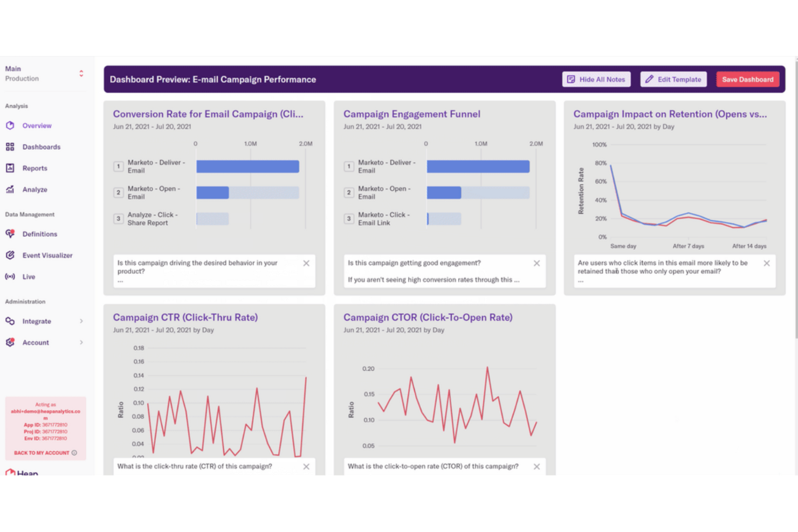
Task: Open Campaign Engagement Funnel chart title
Action: click(412, 114)
